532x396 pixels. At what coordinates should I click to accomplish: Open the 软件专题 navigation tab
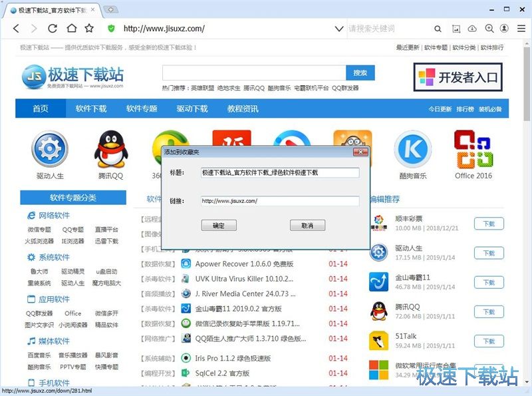[142, 108]
